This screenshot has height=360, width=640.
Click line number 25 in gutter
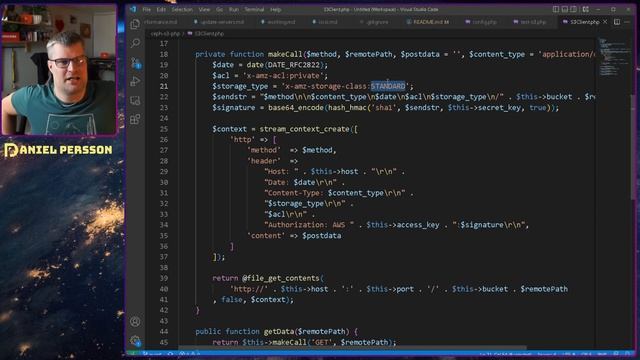pyautogui.click(x=164, y=129)
